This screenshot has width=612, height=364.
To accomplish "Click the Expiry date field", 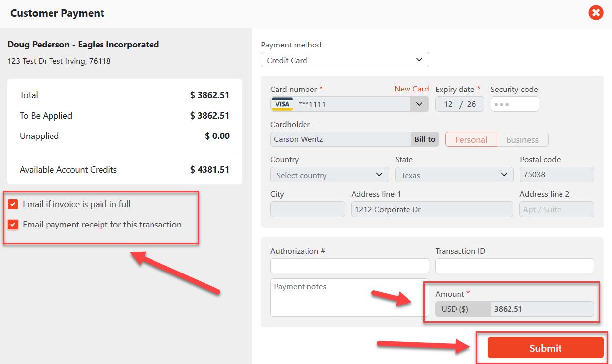I will click(x=459, y=104).
